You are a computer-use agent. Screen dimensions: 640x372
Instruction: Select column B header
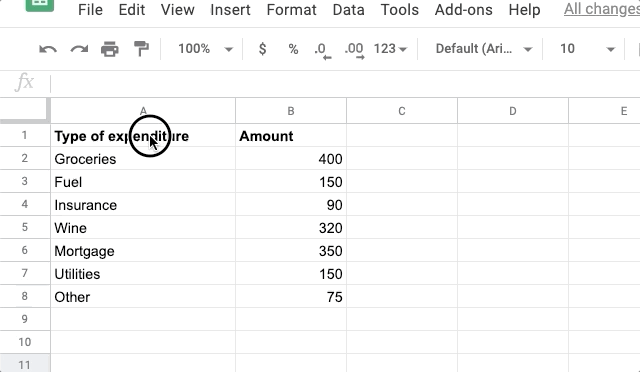point(291,111)
